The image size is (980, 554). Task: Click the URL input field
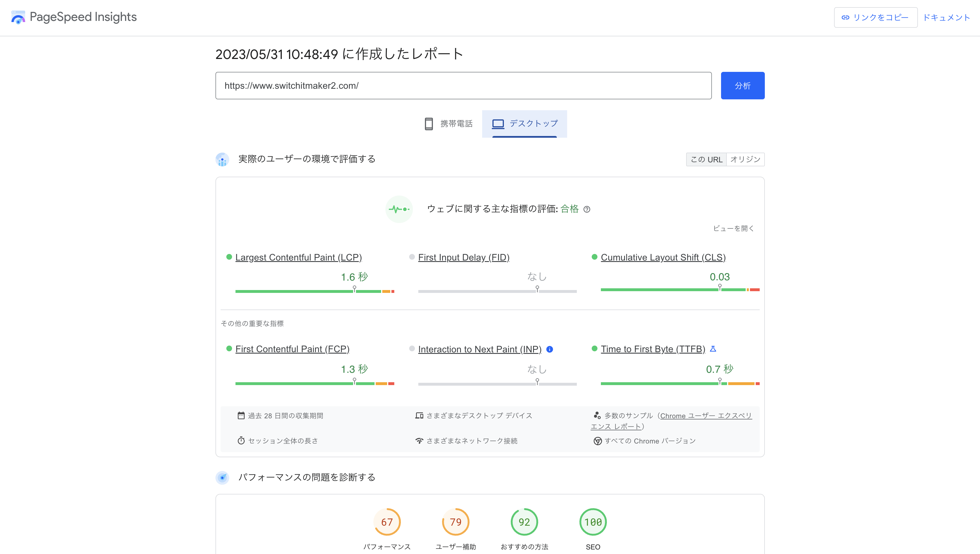[463, 86]
